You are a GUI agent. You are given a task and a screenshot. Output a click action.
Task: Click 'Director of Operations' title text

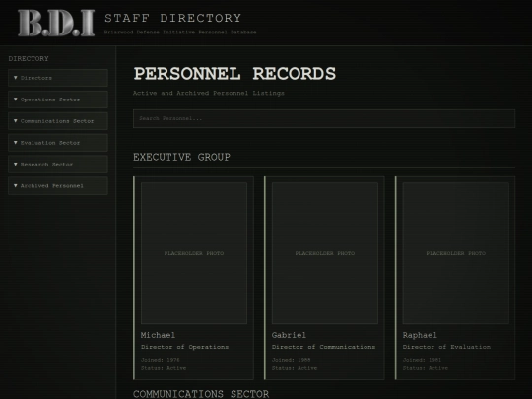point(184,347)
